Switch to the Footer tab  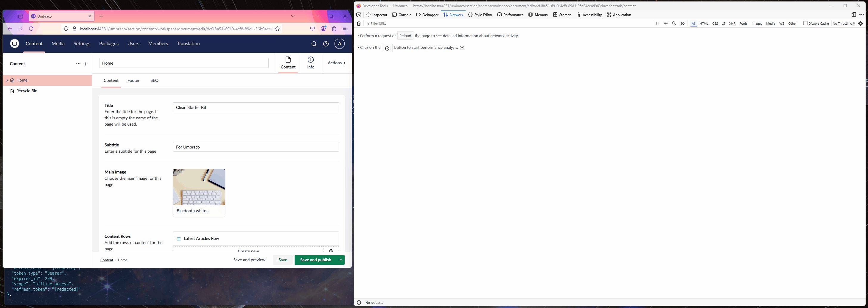click(133, 80)
